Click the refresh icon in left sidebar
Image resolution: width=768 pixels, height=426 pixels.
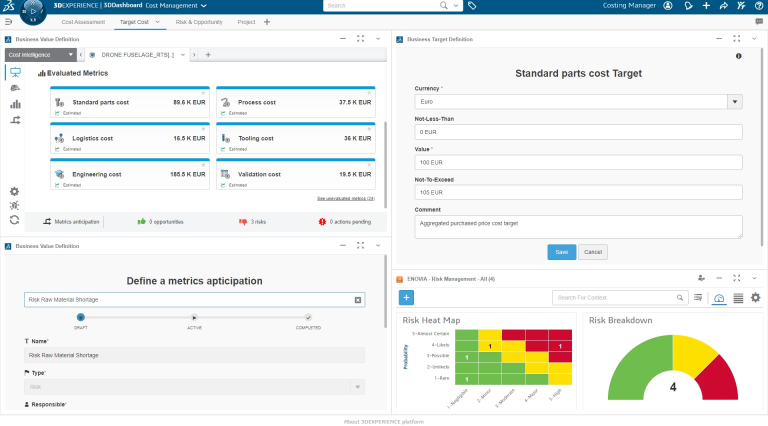click(x=15, y=219)
